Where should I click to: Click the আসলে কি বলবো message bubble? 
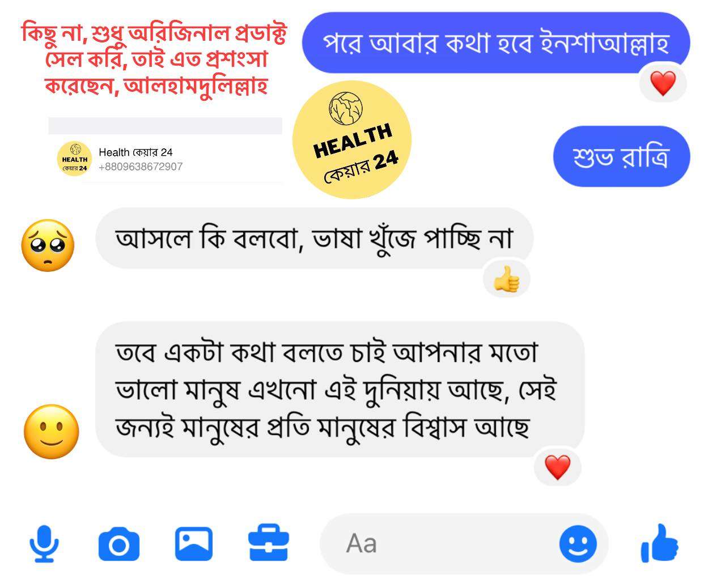pyautogui.click(x=314, y=238)
